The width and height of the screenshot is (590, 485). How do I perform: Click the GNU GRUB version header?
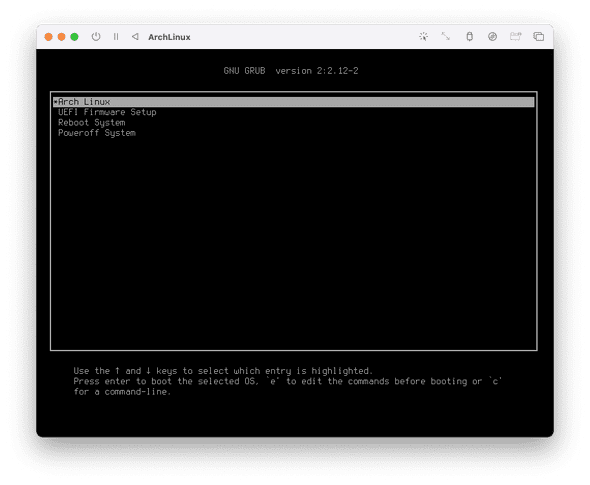(291, 71)
